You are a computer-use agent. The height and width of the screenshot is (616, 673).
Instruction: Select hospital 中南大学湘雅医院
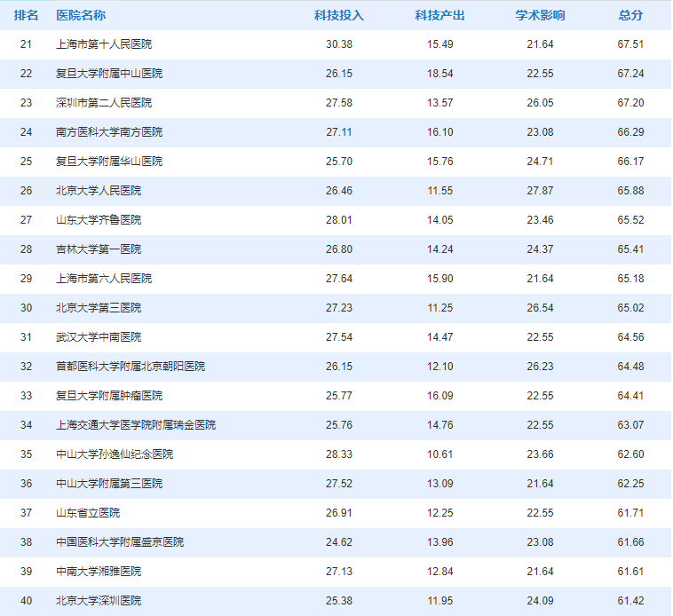point(99,572)
